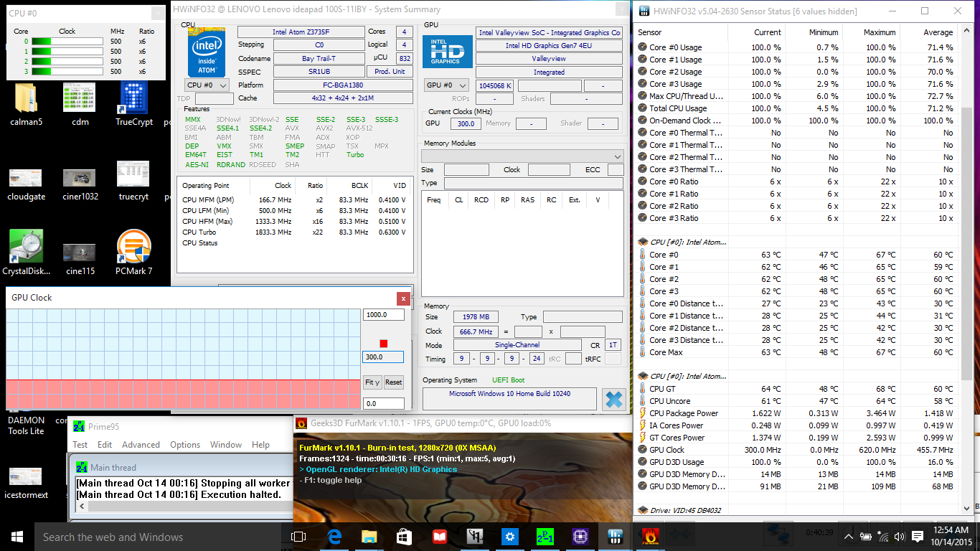Select Core Max temperature row
Image resolution: width=980 pixels, height=551 pixels.
point(796,352)
